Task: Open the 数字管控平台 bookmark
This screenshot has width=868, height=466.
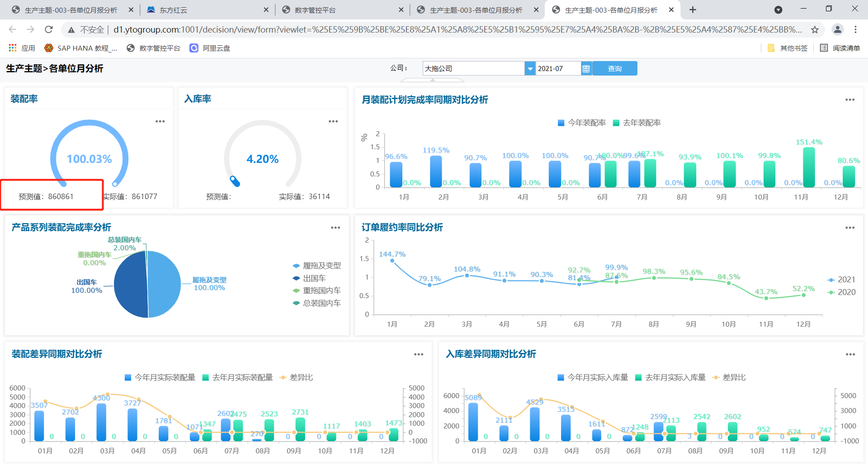Action: 154,48
